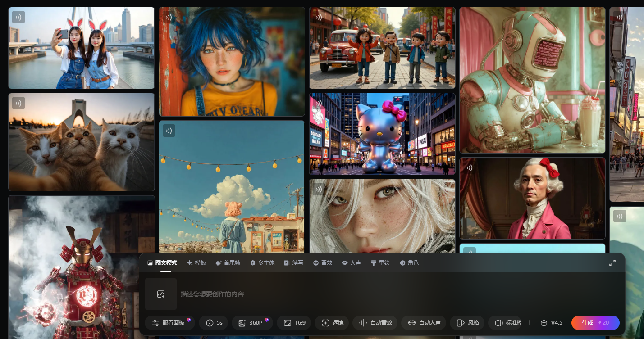Toggle the 自动音效 option

tap(375, 323)
